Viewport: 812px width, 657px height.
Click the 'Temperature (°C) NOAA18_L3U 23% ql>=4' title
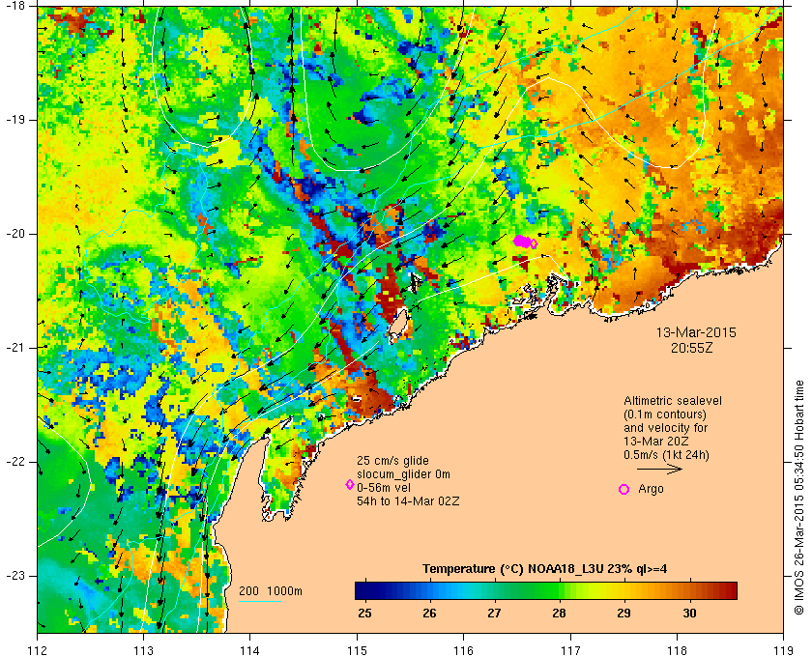[x=545, y=568]
